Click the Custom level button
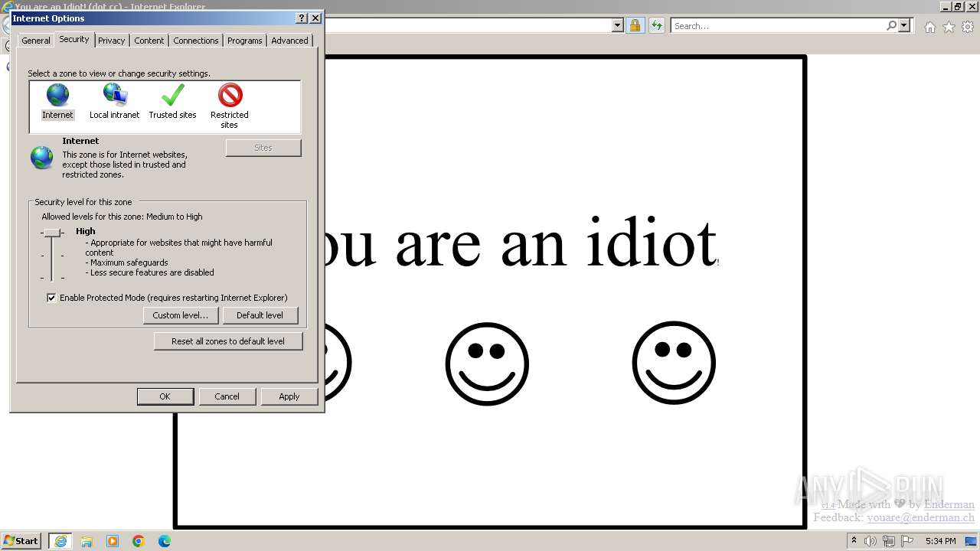The image size is (980, 551). click(181, 315)
